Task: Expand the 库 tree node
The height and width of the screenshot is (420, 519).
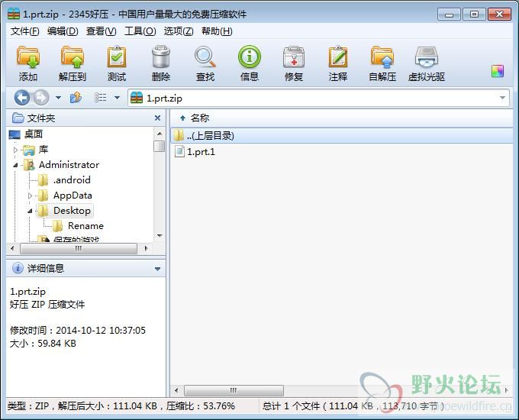Action: point(15,150)
